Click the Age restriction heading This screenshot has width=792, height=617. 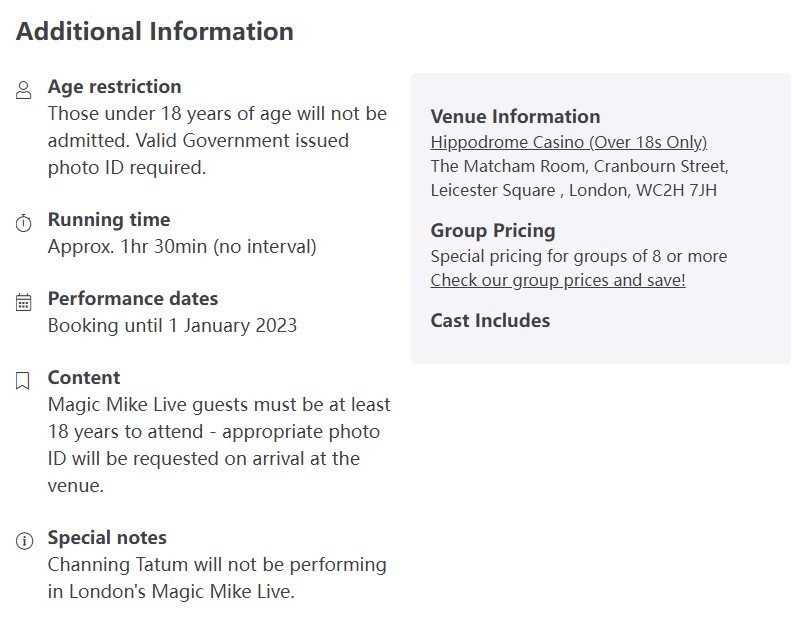(115, 87)
